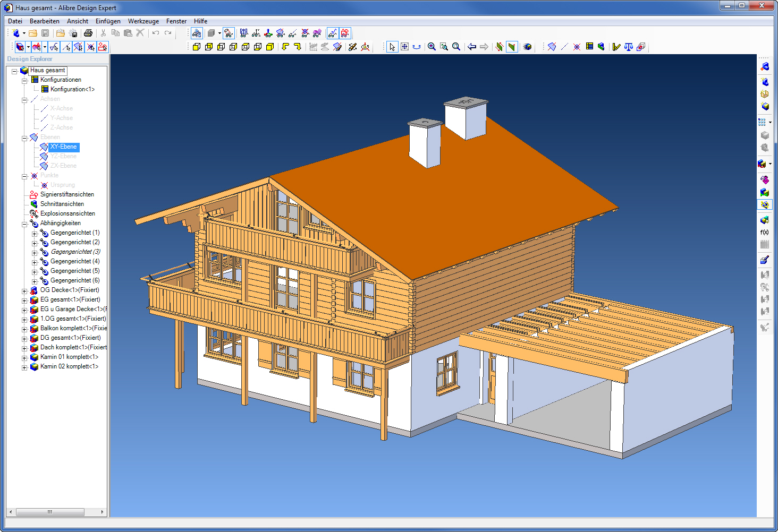Image resolution: width=778 pixels, height=532 pixels.
Task: Click the Cut scissors icon
Action: click(104, 33)
